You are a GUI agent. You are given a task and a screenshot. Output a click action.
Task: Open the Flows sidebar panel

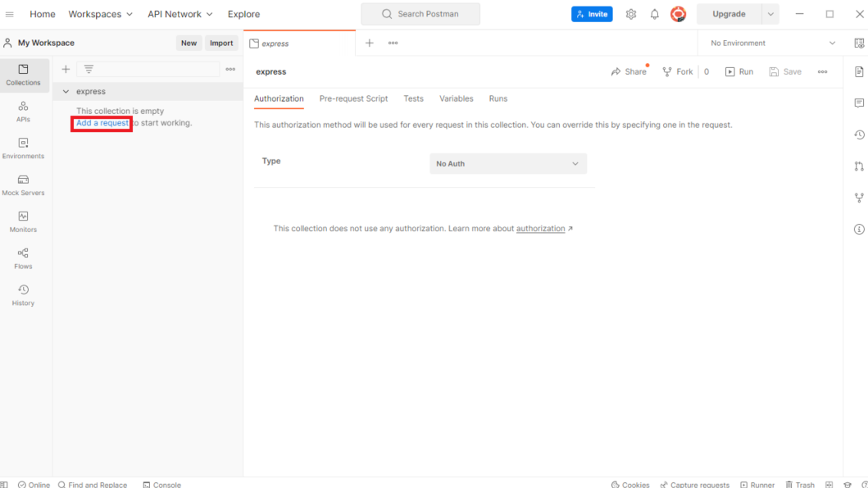[23, 258]
